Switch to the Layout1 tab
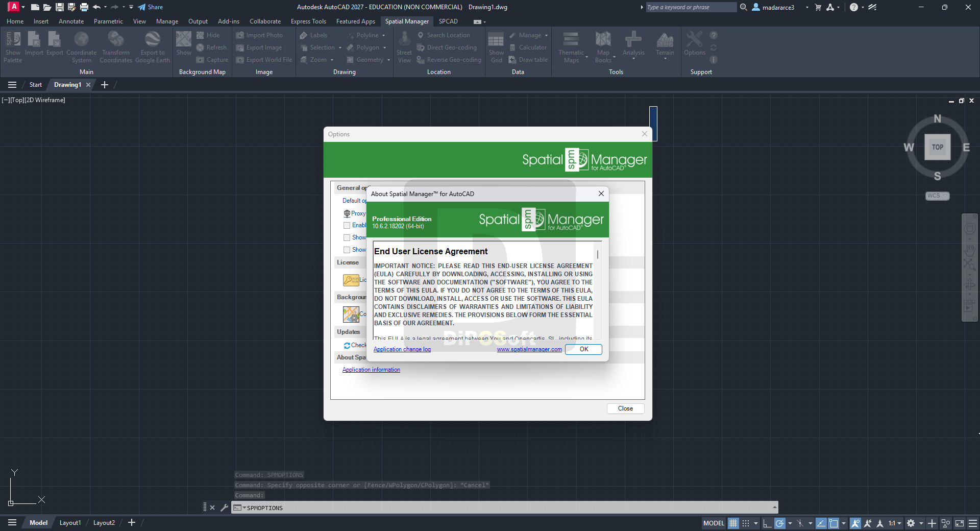This screenshot has height=531, width=980. [70, 523]
